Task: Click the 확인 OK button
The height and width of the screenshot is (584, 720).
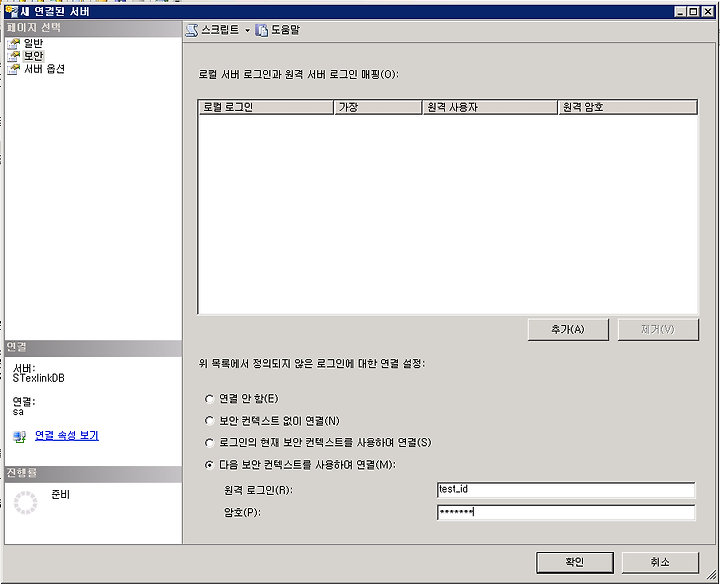Action: [575, 562]
